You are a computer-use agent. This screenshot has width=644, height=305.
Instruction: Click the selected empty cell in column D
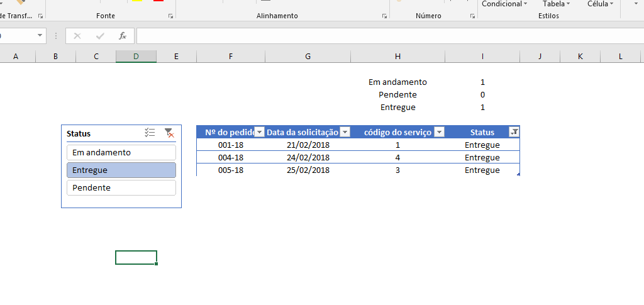pyautogui.click(x=136, y=257)
